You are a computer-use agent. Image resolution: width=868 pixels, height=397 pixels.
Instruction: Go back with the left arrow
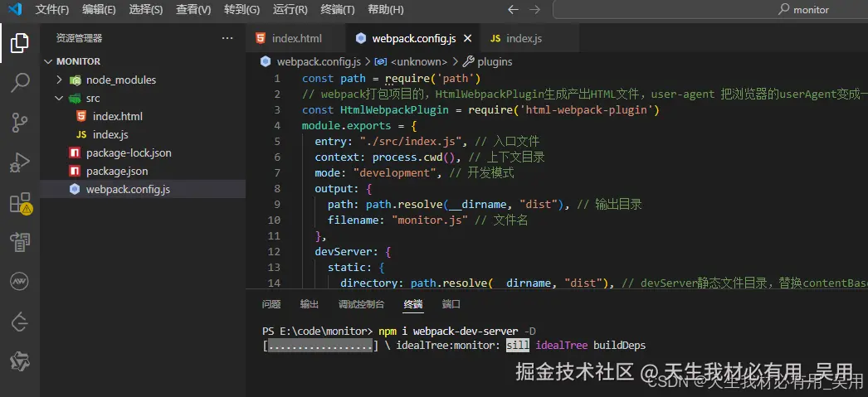coord(513,9)
